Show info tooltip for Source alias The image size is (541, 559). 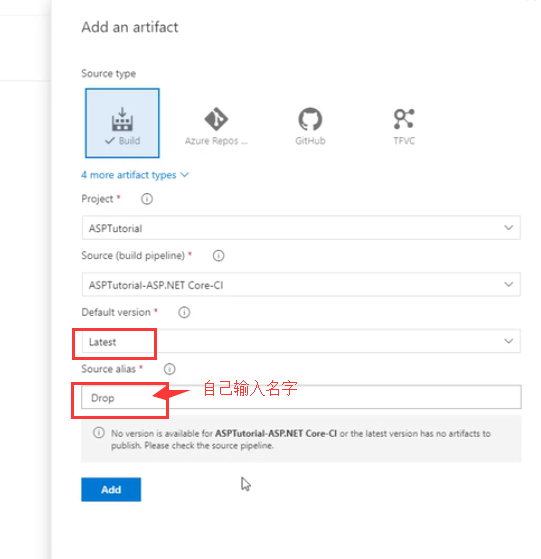click(169, 369)
